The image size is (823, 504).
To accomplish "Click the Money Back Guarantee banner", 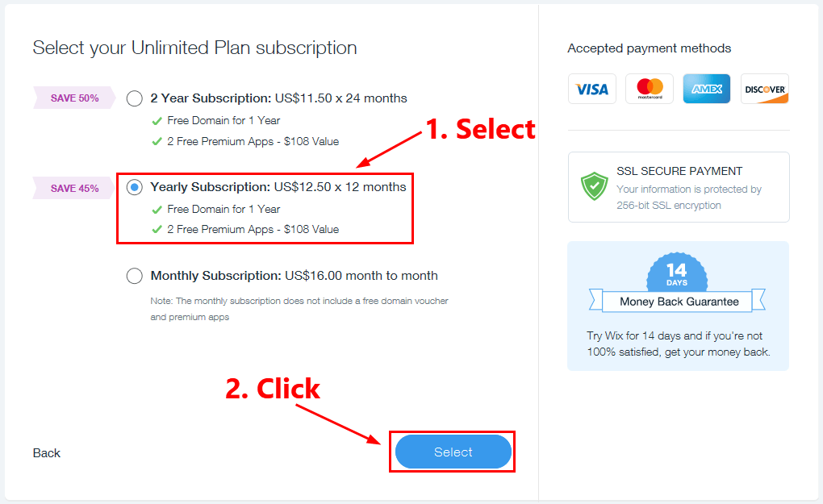I will click(x=679, y=302).
